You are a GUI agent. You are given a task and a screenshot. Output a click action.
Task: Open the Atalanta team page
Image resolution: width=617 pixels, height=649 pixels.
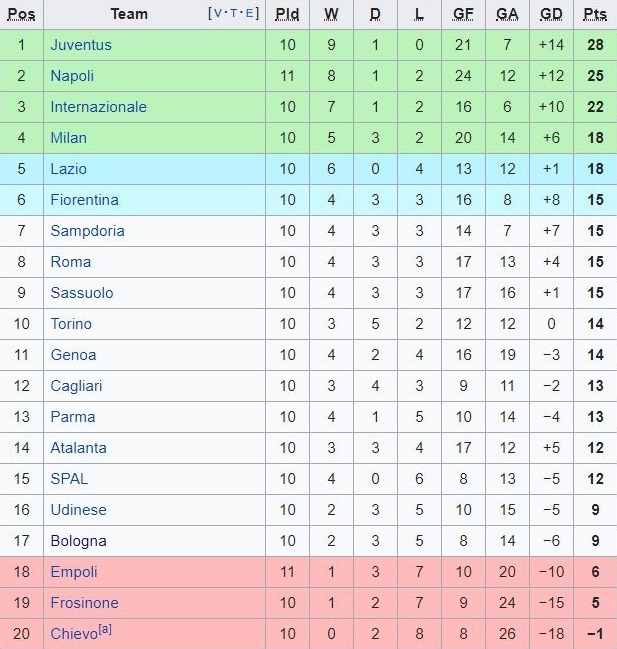[78, 448]
